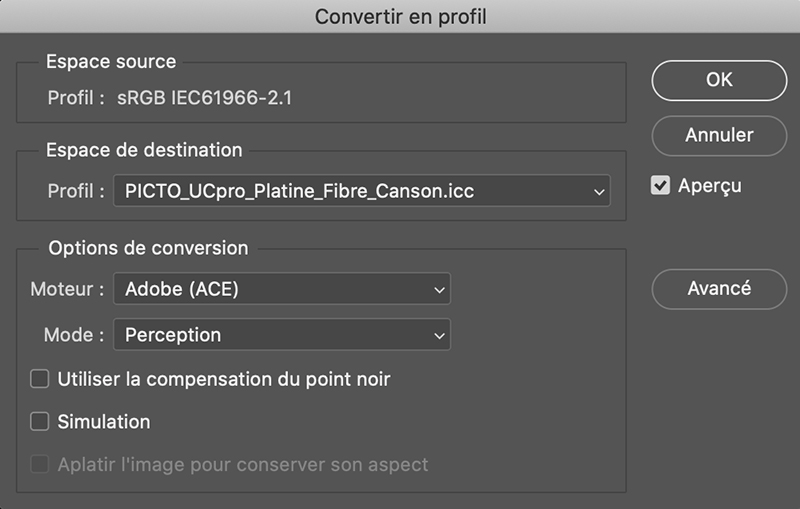Screen dimensions: 800x509
Task: Enable Utiliser la compensation du point noir
Action: click(x=40, y=379)
